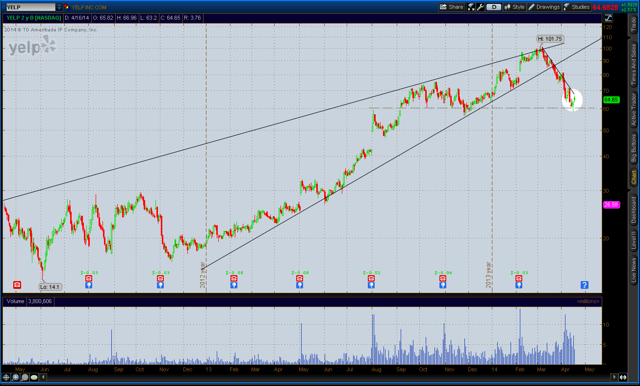Viewport: 640px width, 386px height.
Task: Switch to the Trade sidebar tab
Action: (634, 25)
